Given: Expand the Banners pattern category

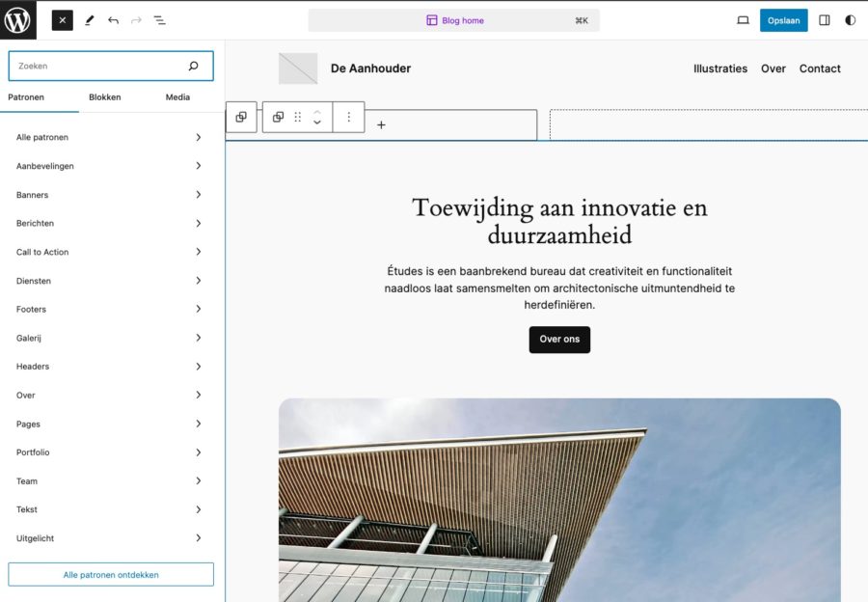Looking at the screenshot, I should (x=111, y=195).
